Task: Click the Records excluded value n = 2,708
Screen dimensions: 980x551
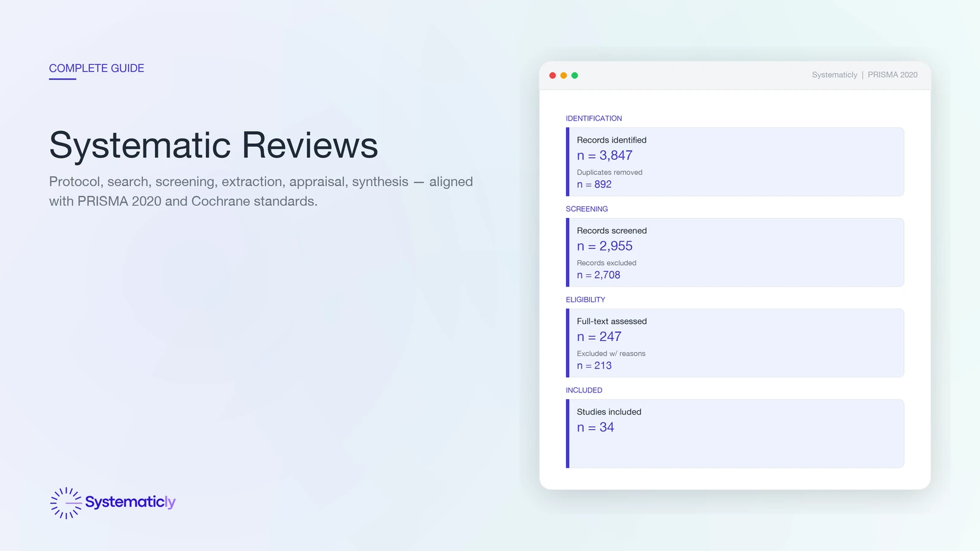Action: [598, 275]
